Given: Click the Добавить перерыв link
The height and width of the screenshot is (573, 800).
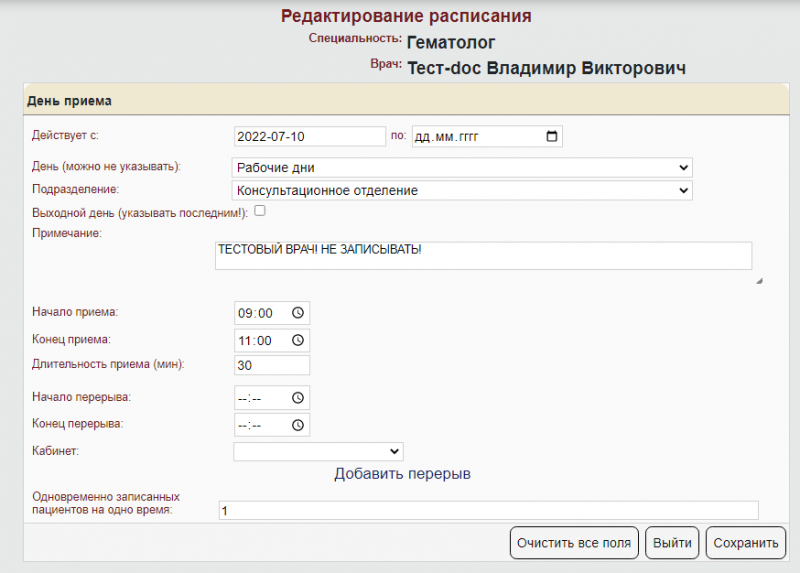Looking at the screenshot, I should (x=402, y=473).
